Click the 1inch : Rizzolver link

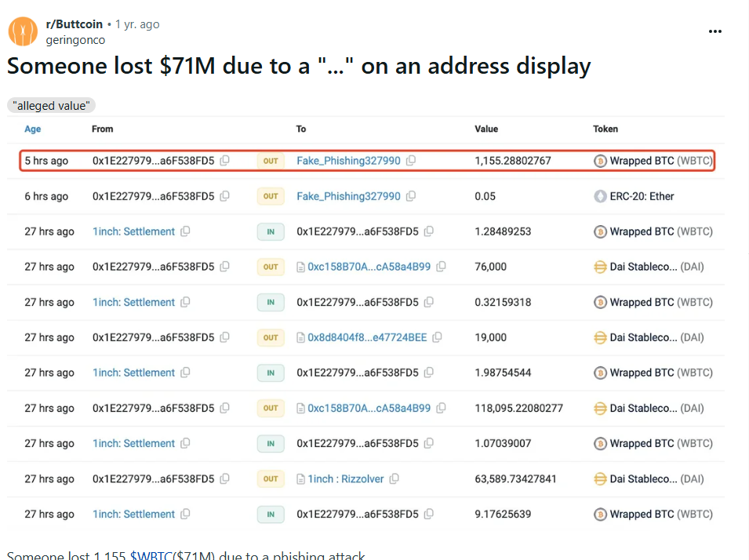pyautogui.click(x=346, y=478)
